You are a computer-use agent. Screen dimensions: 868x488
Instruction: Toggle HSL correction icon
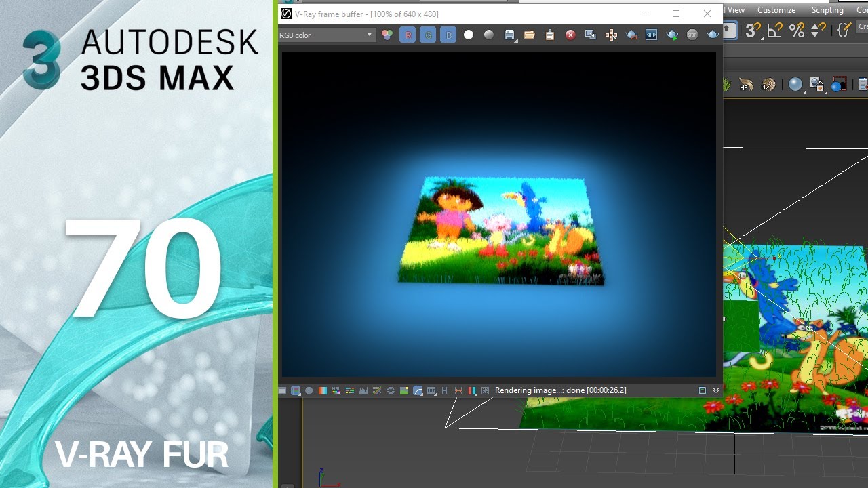click(x=336, y=390)
